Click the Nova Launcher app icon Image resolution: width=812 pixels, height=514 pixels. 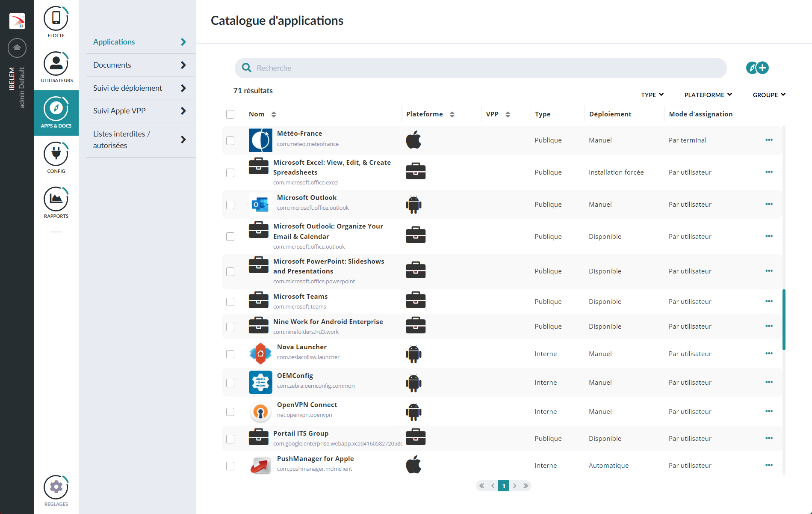coord(260,354)
